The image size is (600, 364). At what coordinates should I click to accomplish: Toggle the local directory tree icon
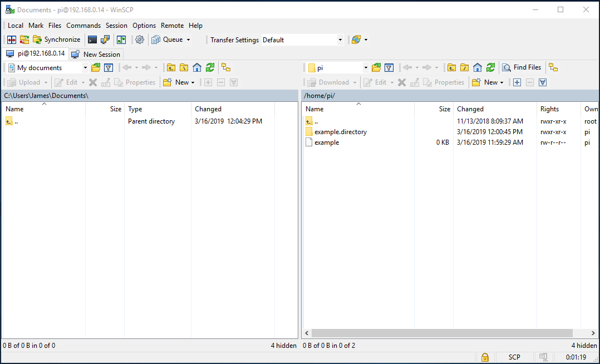[226, 68]
